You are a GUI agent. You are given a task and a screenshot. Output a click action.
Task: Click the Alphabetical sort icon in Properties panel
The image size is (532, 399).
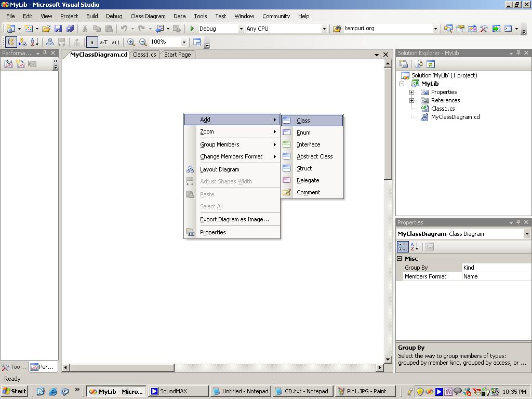414,247
